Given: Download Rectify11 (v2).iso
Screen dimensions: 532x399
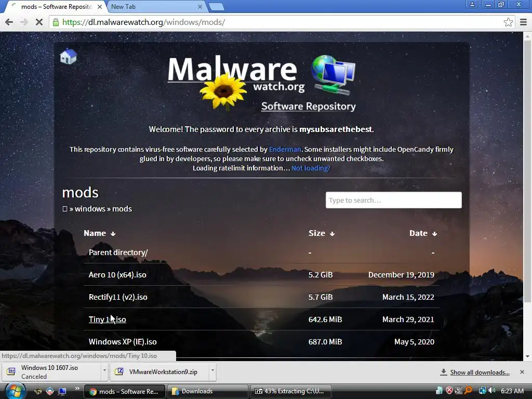Looking at the screenshot, I should tap(118, 297).
